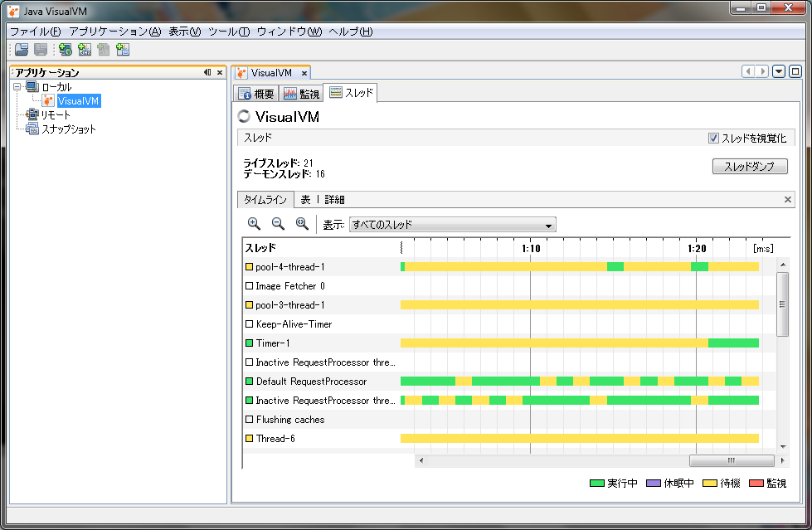Select the Image Fetcher 0 thread row
This screenshot has height=530, width=812.
(x=510, y=286)
